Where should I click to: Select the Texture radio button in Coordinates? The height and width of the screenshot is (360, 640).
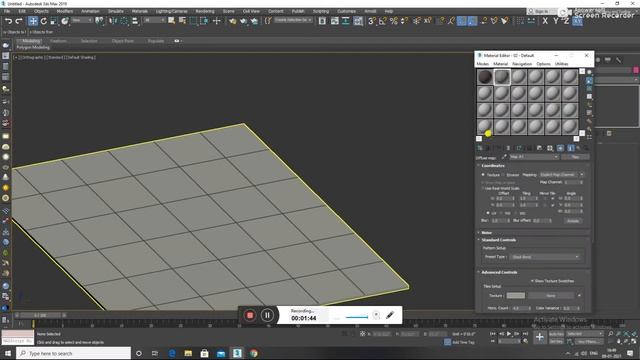(483, 175)
